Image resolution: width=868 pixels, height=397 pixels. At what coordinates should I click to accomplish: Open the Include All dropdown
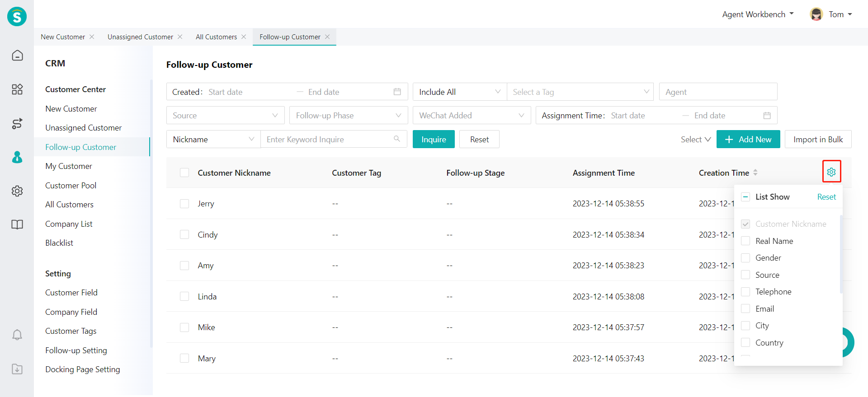click(x=460, y=92)
